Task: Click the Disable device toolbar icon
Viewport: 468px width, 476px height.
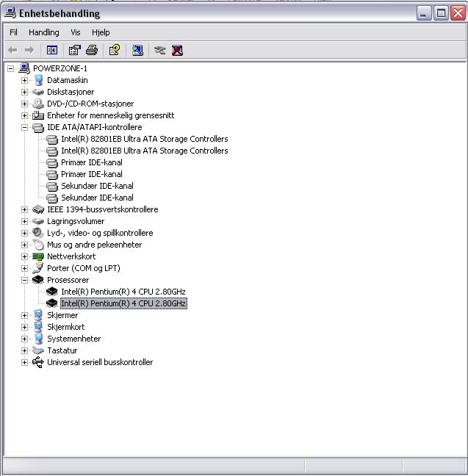Action: [x=159, y=50]
